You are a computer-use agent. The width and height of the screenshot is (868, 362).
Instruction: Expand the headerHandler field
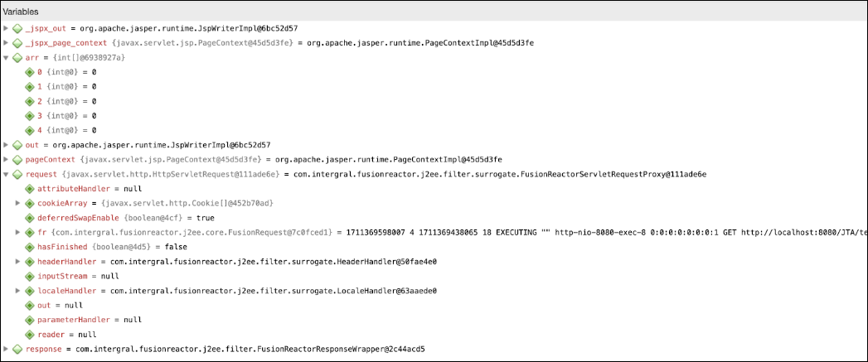click(x=18, y=261)
